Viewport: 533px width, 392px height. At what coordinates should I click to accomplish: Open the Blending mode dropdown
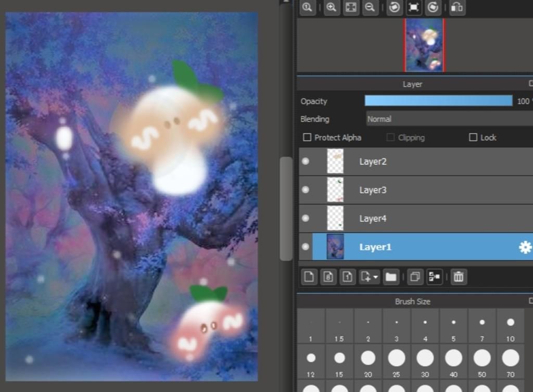coord(449,119)
